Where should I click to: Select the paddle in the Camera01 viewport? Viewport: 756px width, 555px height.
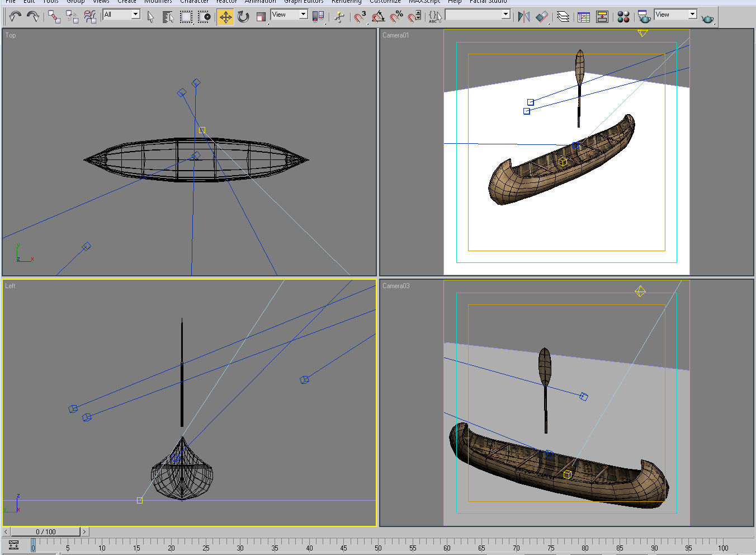579,88
